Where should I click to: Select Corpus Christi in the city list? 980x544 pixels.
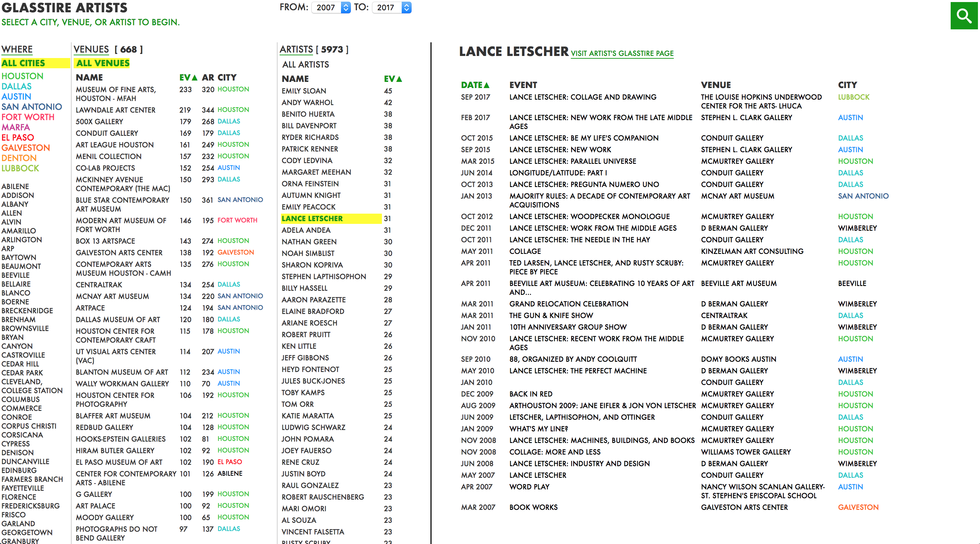[x=29, y=426]
